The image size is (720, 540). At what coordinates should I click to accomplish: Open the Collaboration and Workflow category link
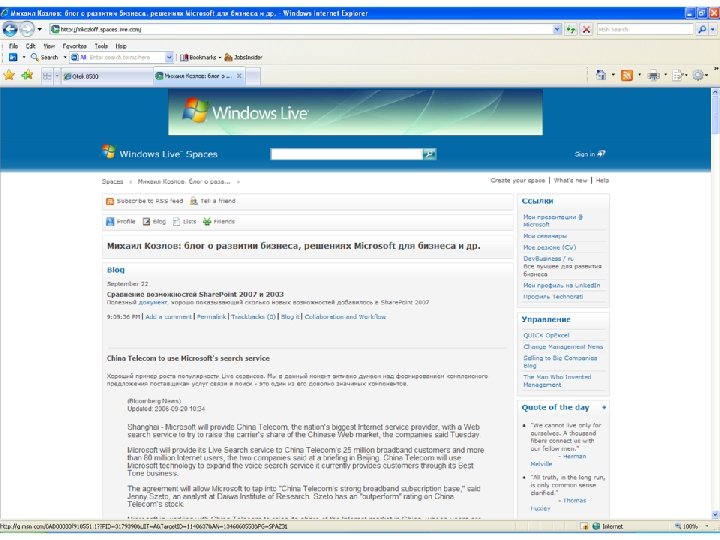(345, 317)
